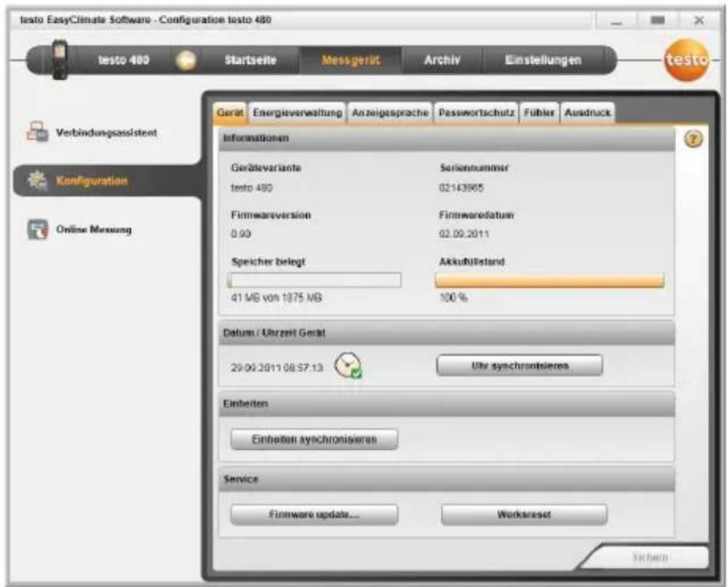
Task: Open the Startseite menu
Action: 250,60
